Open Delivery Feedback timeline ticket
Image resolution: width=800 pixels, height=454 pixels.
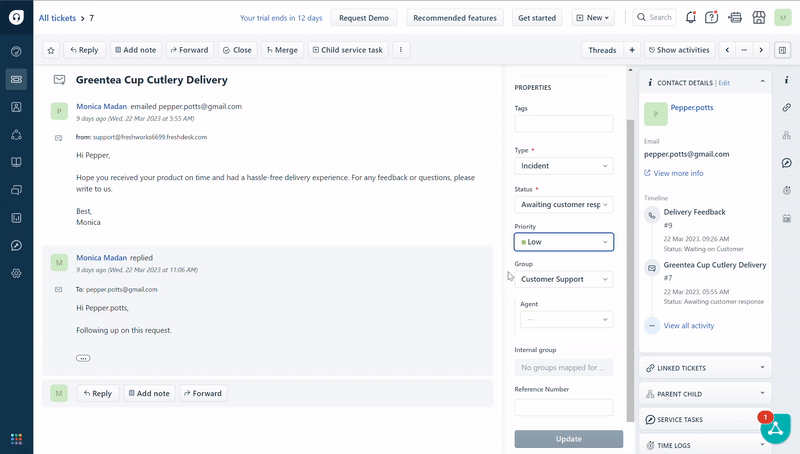point(694,212)
